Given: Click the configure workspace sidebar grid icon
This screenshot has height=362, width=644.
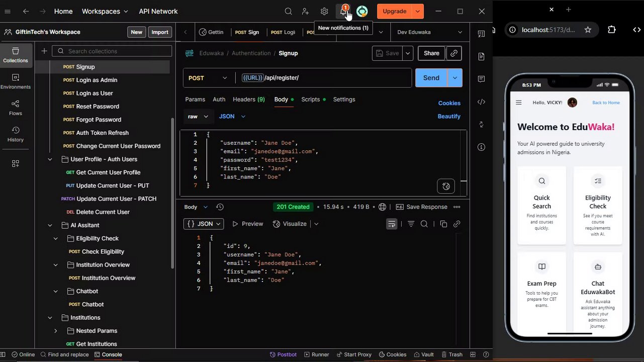Looking at the screenshot, I should [16, 163].
